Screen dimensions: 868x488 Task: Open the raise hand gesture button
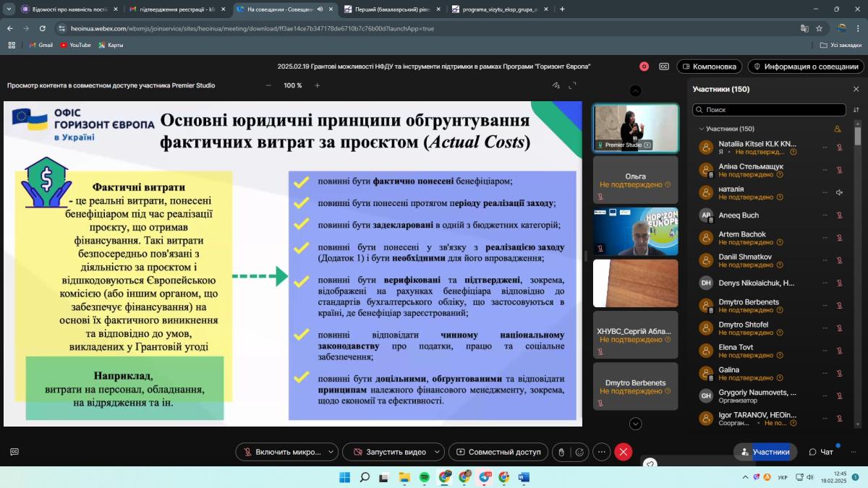pos(561,452)
